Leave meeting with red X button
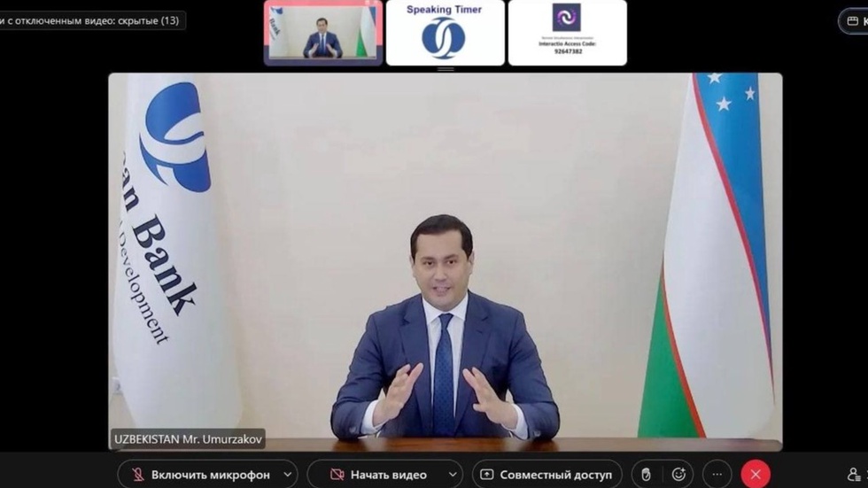This screenshot has width=868, height=488. click(756, 475)
